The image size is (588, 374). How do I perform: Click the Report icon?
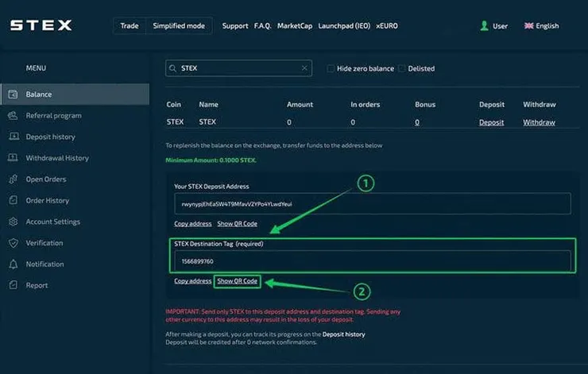[14, 285]
